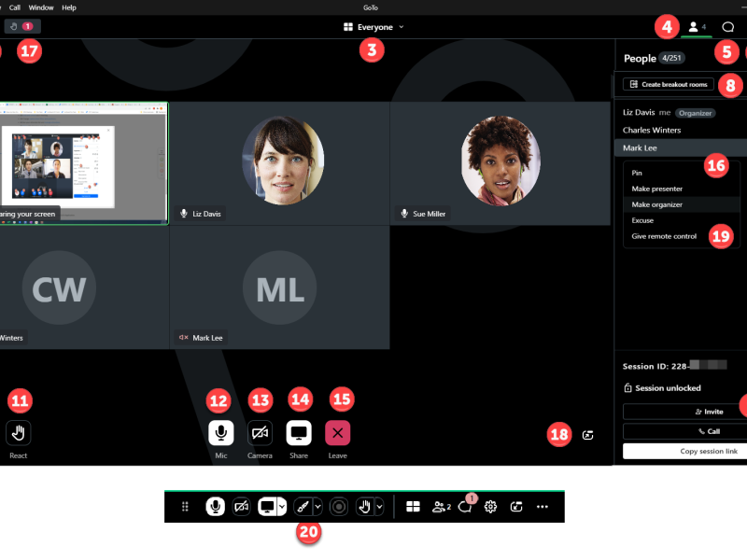747x560 pixels.
Task: Open the raised hands indicator showing 1
Action: [21, 27]
